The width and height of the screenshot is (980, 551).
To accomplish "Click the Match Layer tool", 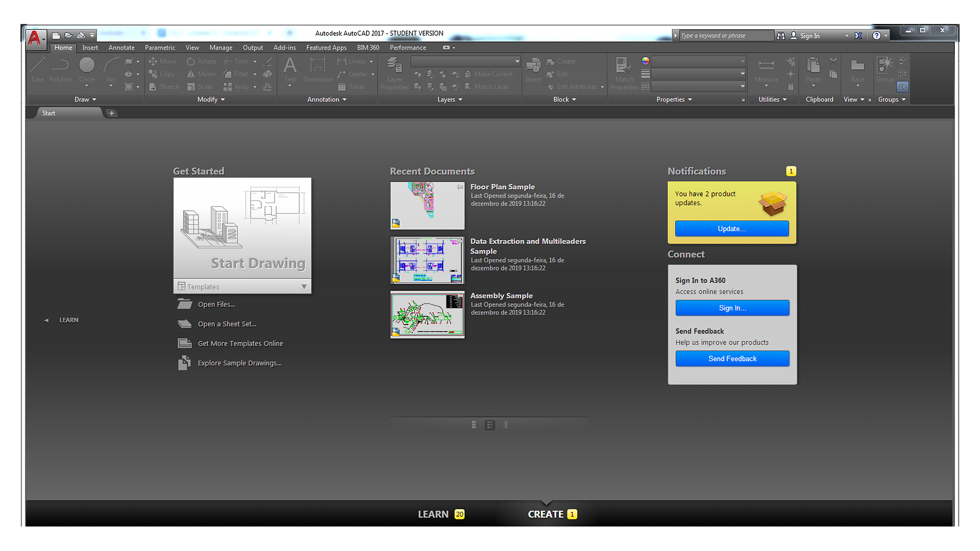I will tap(486, 87).
